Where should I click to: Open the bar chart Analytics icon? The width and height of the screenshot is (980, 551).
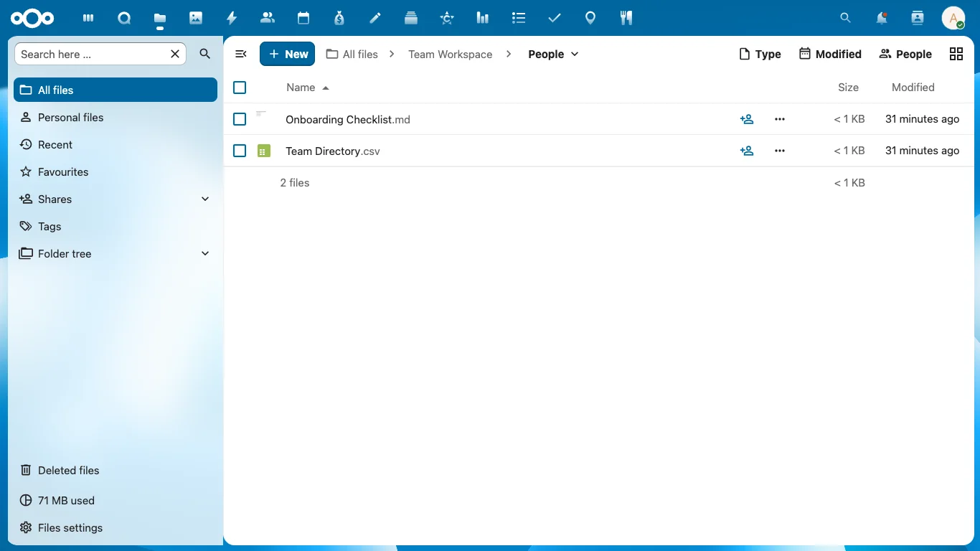(x=483, y=18)
